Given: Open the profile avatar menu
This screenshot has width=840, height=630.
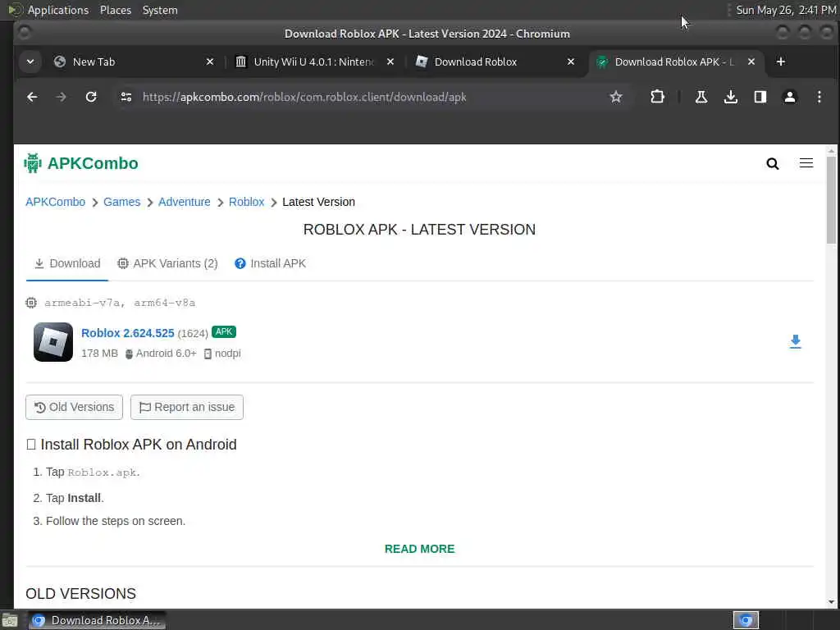Looking at the screenshot, I should [x=790, y=97].
